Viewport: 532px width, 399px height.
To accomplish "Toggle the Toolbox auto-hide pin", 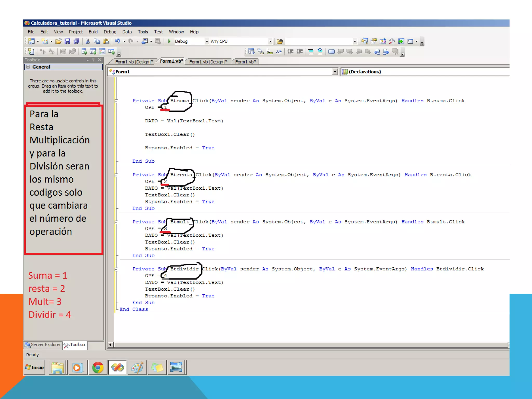I will click(94, 60).
